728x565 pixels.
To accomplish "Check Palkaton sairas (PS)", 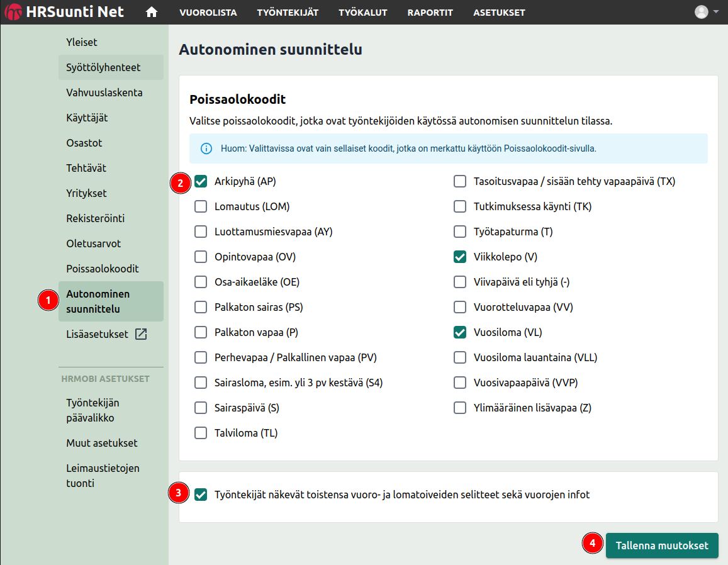I will (x=201, y=307).
